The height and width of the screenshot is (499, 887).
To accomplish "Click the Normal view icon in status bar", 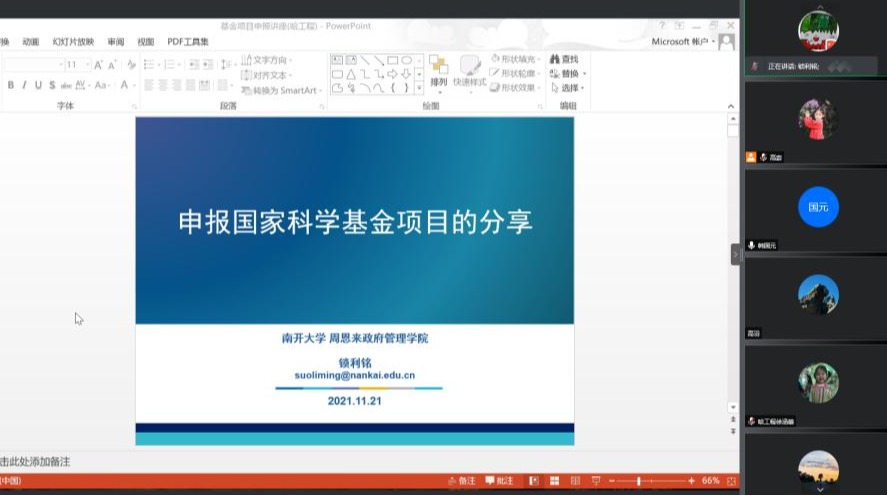I will (533, 481).
